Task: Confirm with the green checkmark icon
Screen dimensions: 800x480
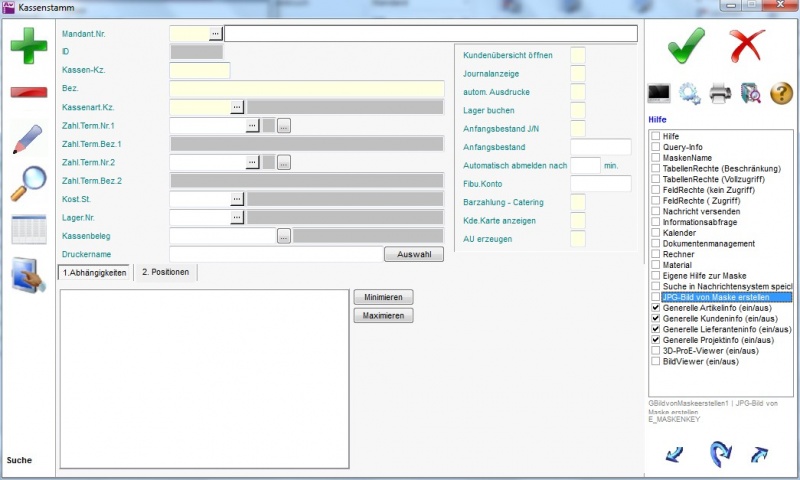Action: pos(686,45)
